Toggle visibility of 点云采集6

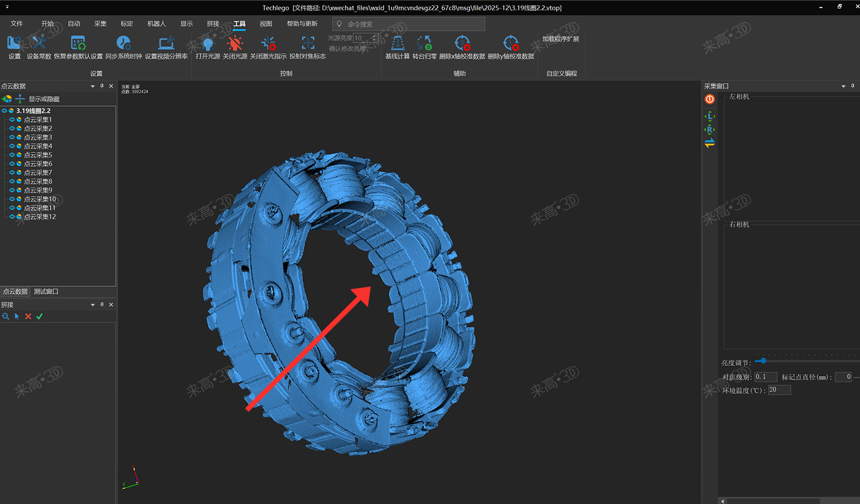coord(12,164)
